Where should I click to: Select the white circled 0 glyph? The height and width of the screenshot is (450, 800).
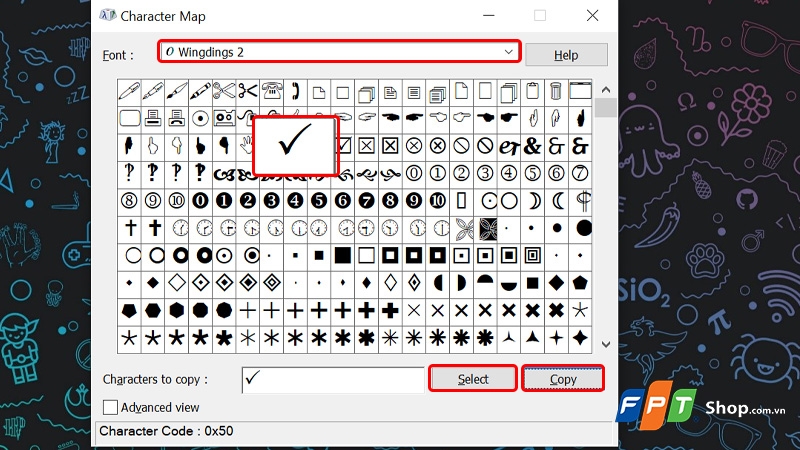pyautogui.click(x=414, y=173)
